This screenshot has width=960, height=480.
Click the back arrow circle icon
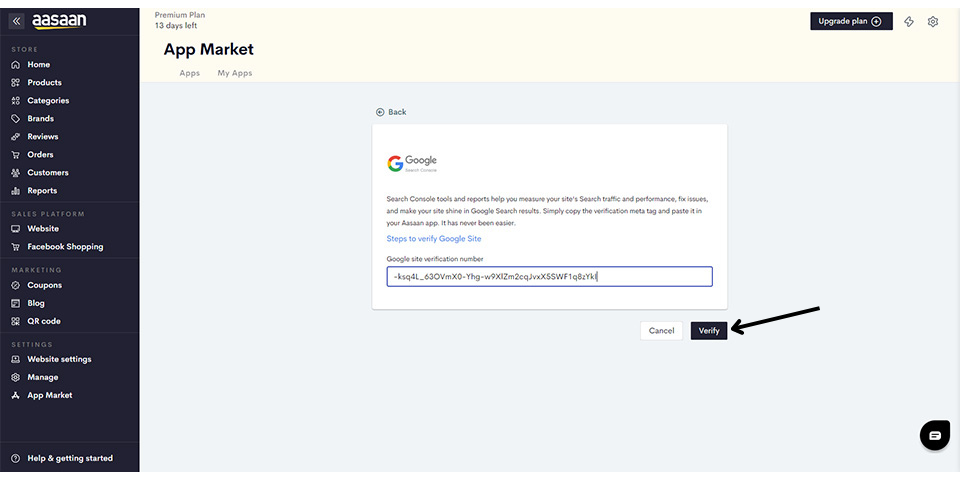[380, 112]
